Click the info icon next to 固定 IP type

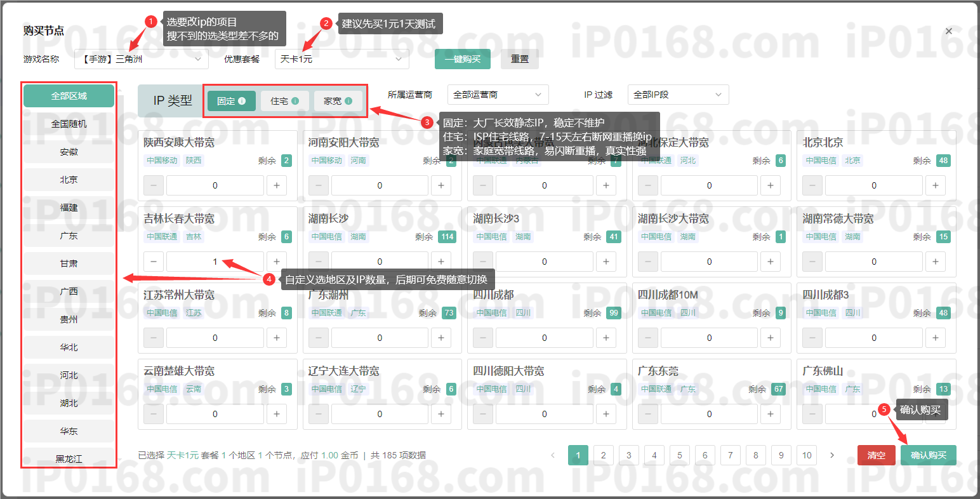pos(242,100)
